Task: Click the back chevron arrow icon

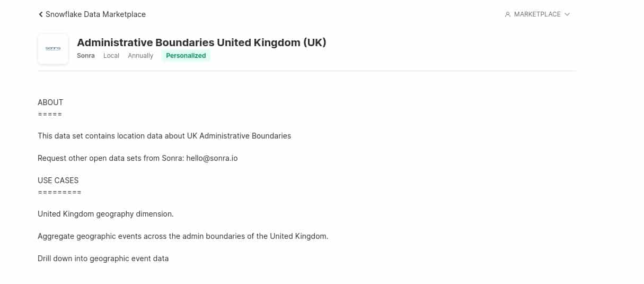Action: tap(41, 14)
